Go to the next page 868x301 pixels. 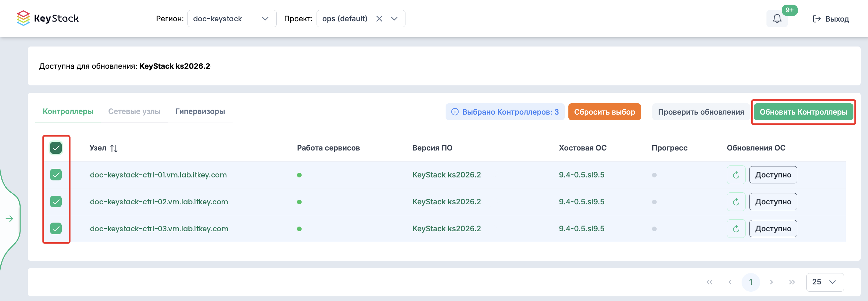771,282
